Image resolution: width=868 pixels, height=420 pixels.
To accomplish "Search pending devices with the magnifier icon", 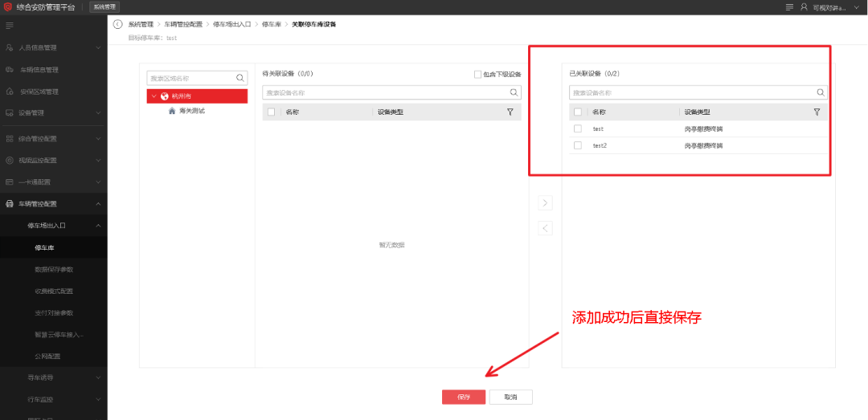I will click(514, 92).
